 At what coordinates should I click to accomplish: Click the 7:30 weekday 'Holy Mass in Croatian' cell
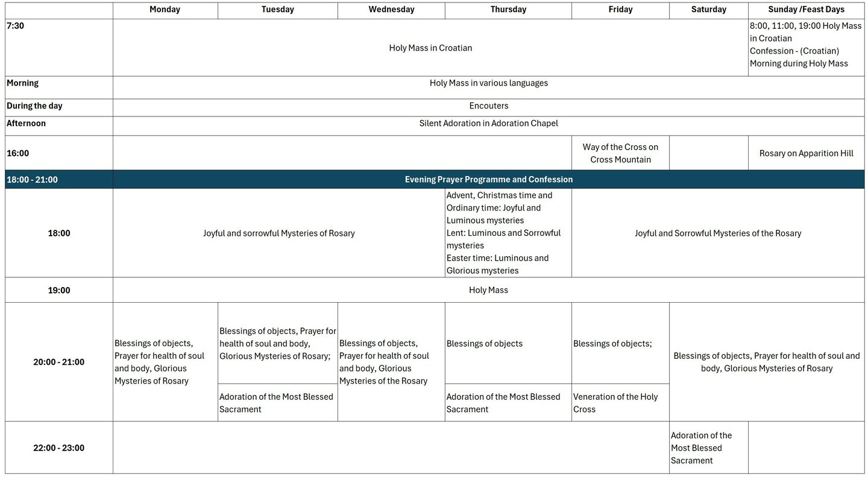click(430, 48)
